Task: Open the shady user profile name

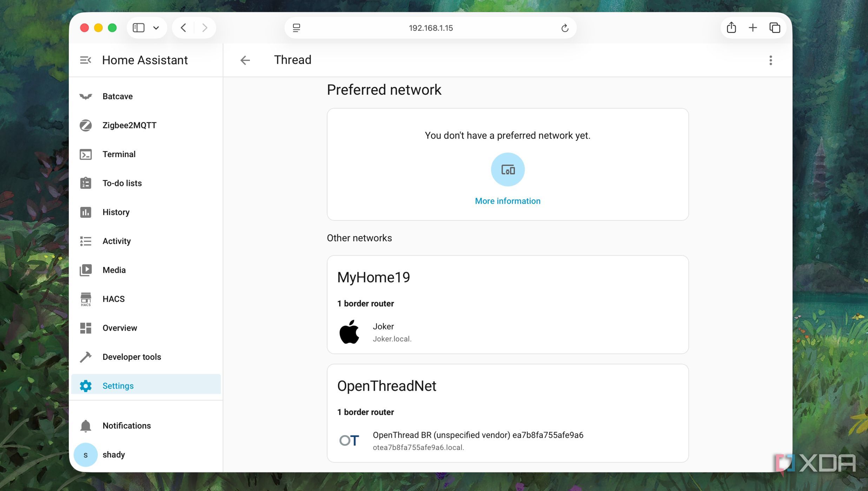Action: click(x=114, y=455)
